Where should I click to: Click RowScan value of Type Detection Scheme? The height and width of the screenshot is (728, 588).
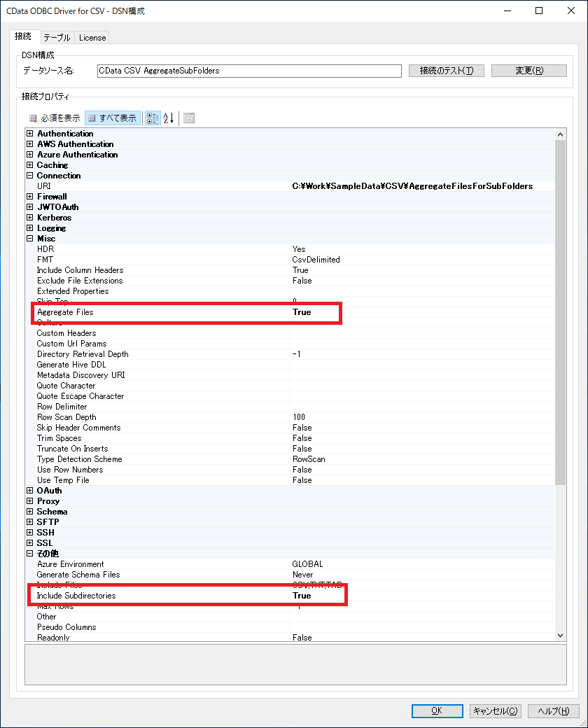pos(309,459)
